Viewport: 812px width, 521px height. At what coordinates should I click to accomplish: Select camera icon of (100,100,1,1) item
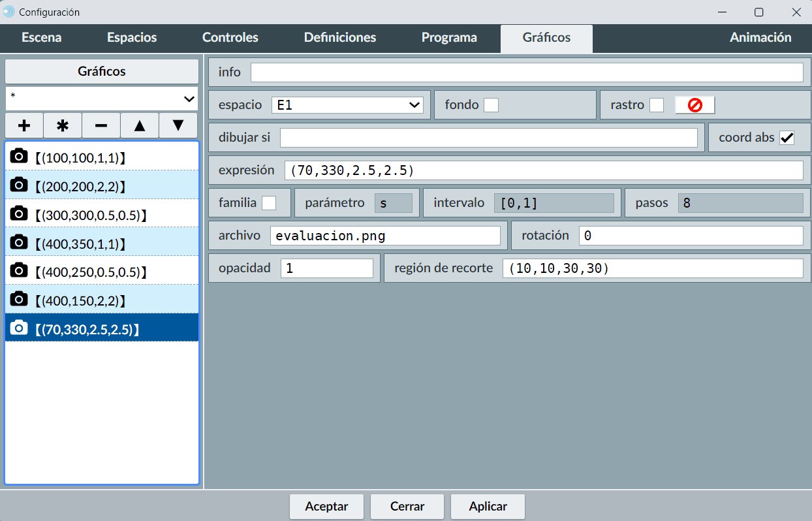[20, 156]
